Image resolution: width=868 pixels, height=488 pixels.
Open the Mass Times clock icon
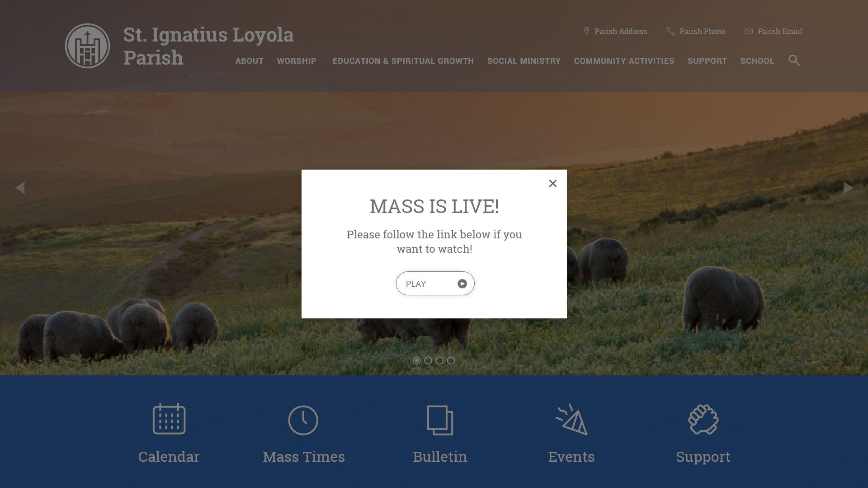(303, 420)
